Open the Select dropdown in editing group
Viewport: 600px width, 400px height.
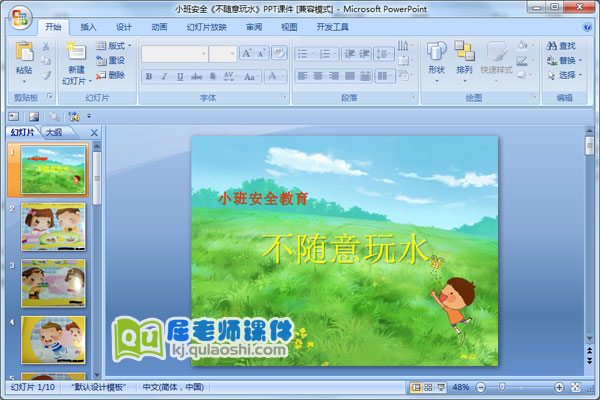point(564,75)
